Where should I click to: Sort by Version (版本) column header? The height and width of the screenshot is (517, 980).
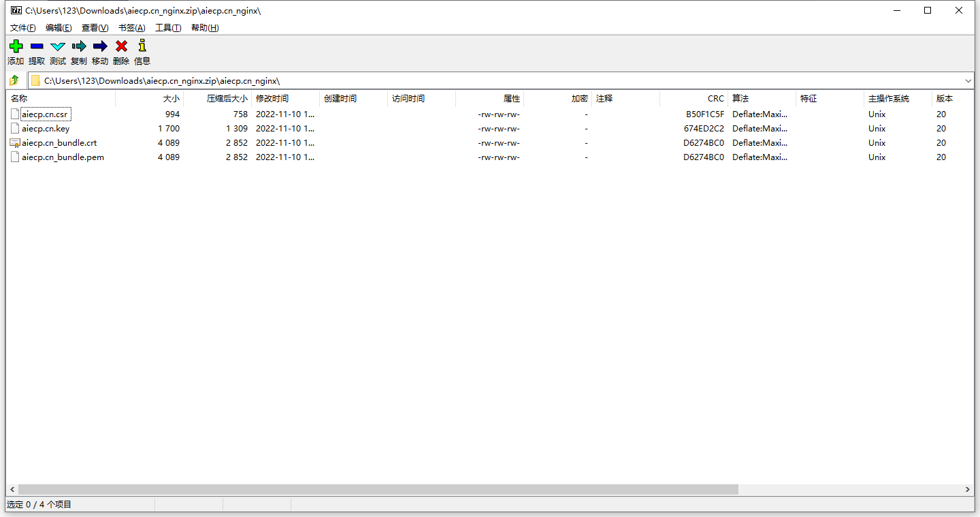click(x=953, y=99)
